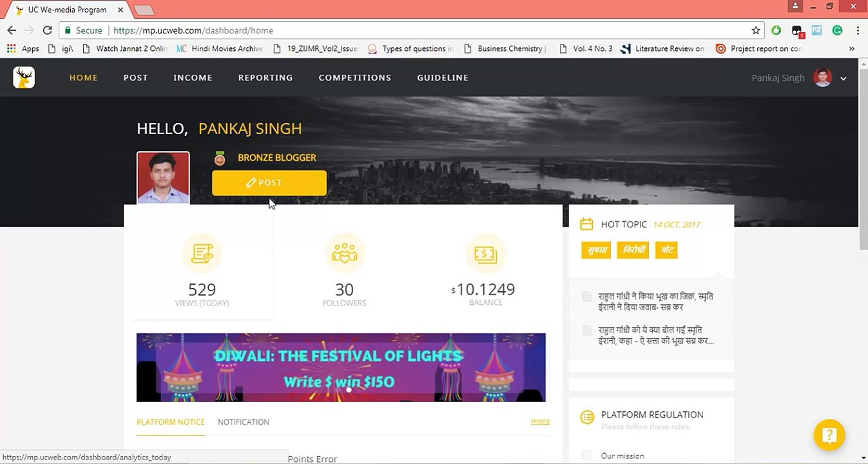Switch to the Platform Notice tab
Viewport: 868px width, 464px height.
pos(171,422)
